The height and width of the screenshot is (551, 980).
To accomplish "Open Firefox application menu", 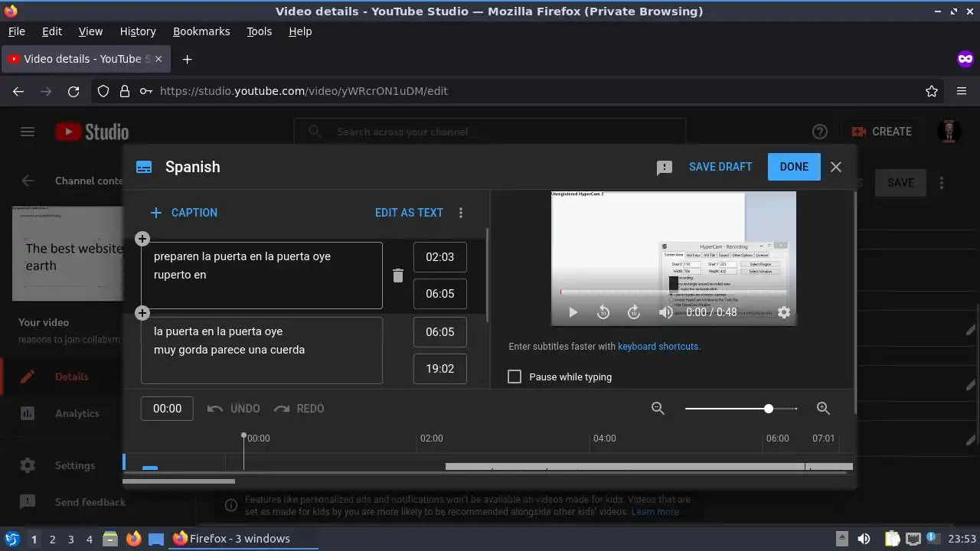I will pyautogui.click(x=962, y=91).
